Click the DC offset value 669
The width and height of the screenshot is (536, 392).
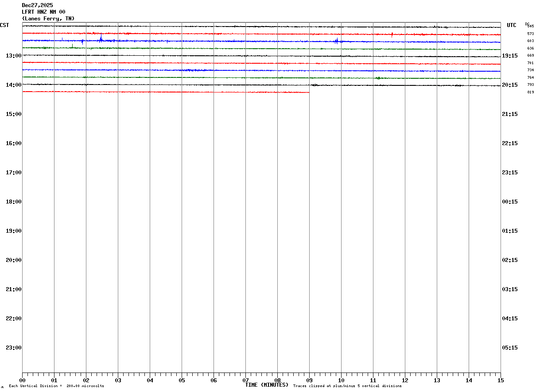(531, 56)
